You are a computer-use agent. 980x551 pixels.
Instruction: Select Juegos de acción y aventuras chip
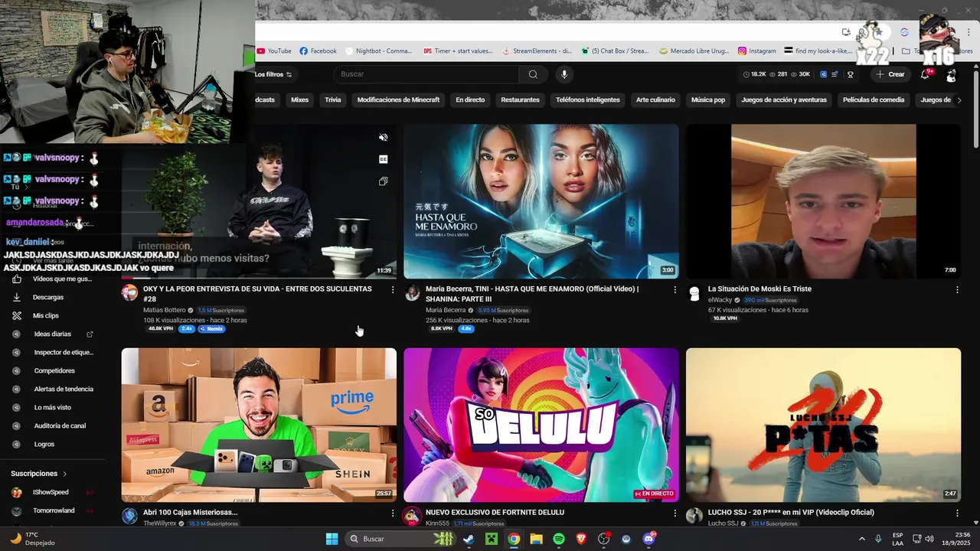784,99
